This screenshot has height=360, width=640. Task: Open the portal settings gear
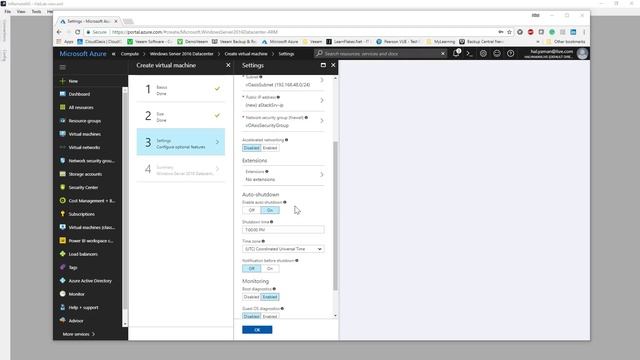tap(483, 53)
